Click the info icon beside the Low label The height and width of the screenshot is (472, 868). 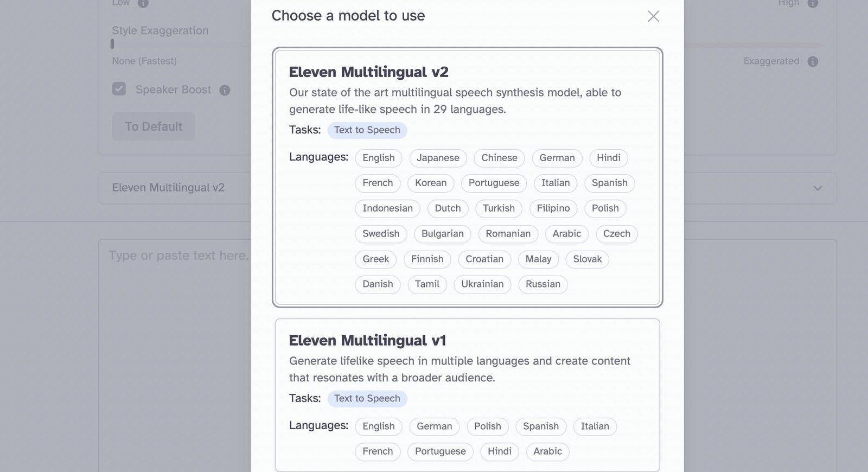143,3
